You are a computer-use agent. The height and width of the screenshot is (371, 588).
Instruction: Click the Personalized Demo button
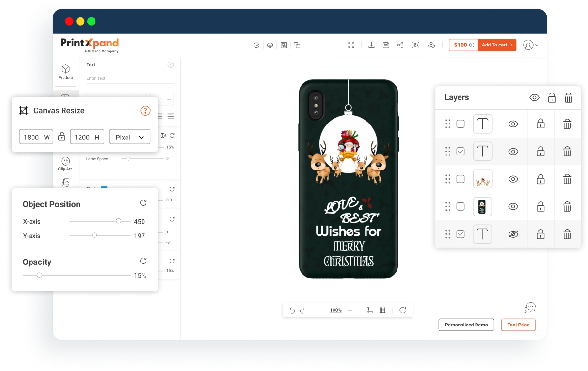click(x=466, y=325)
